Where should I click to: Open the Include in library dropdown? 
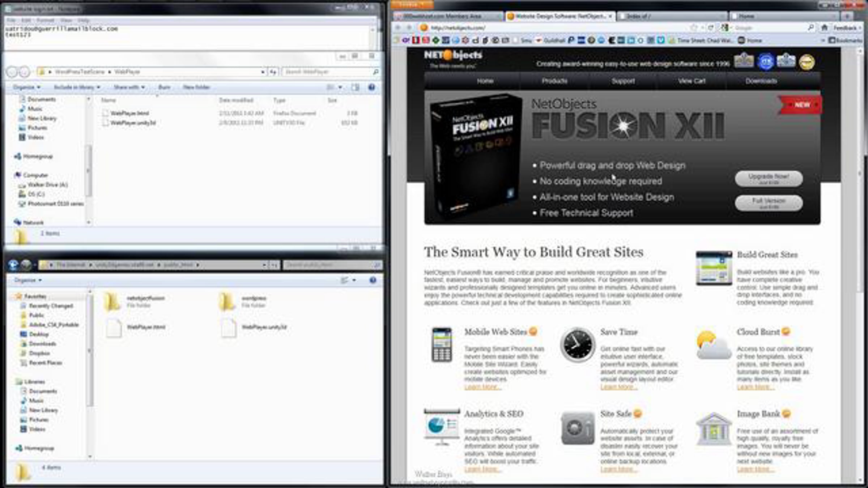point(77,87)
